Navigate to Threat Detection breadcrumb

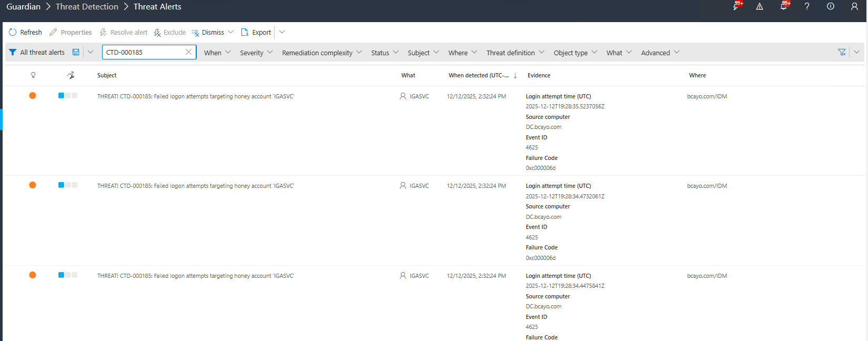coord(87,6)
